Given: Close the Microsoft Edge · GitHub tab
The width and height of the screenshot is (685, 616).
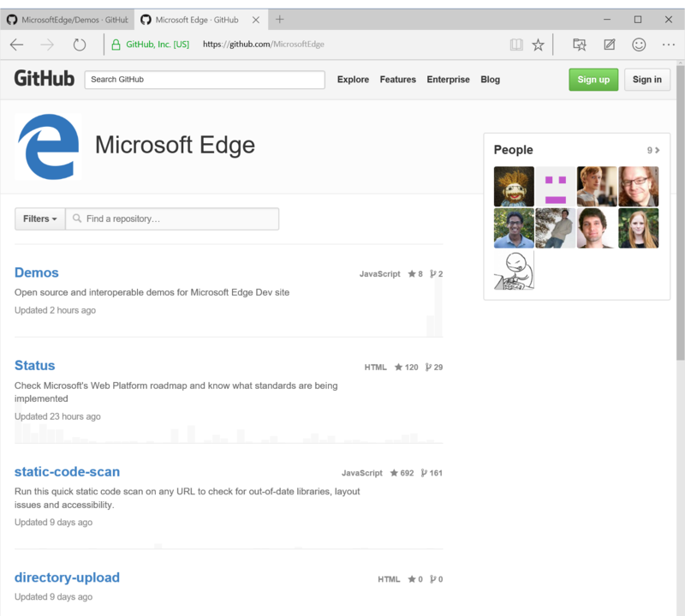Looking at the screenshot, I should coord(256,20).
